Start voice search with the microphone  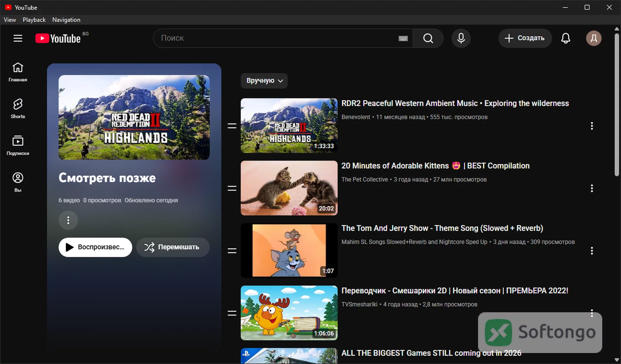click(461, 38)
